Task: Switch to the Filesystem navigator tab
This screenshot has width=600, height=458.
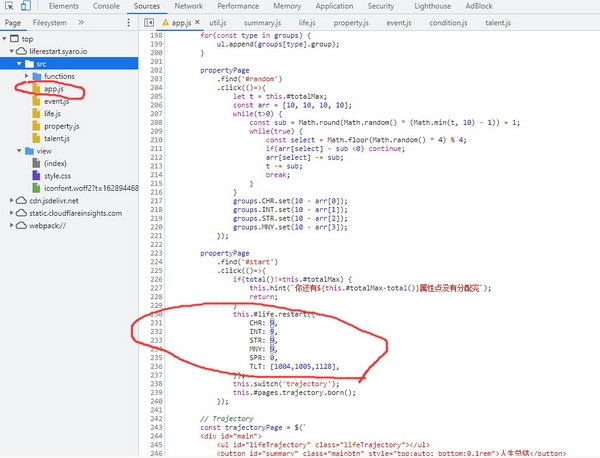Action: pyautogui.click(x=49, y=23)
